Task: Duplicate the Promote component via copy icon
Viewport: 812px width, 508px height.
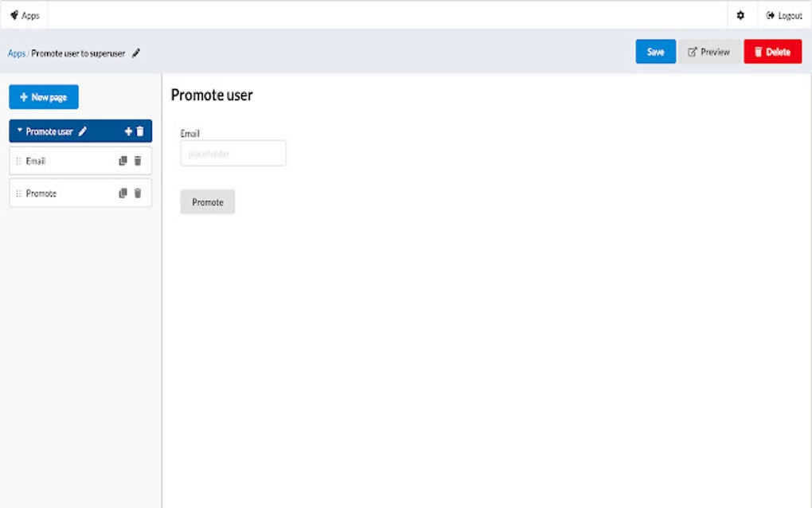Action: [x=123, y=193]
